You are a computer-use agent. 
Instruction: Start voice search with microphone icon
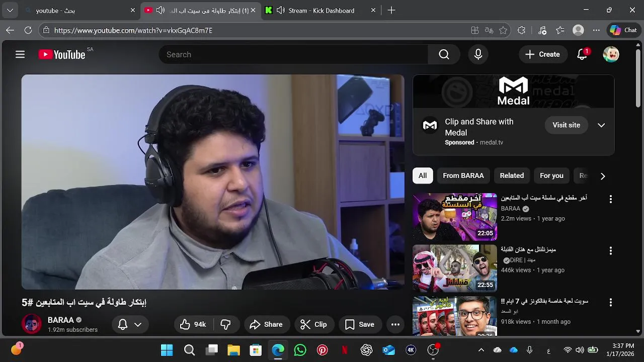pos(478,54)
